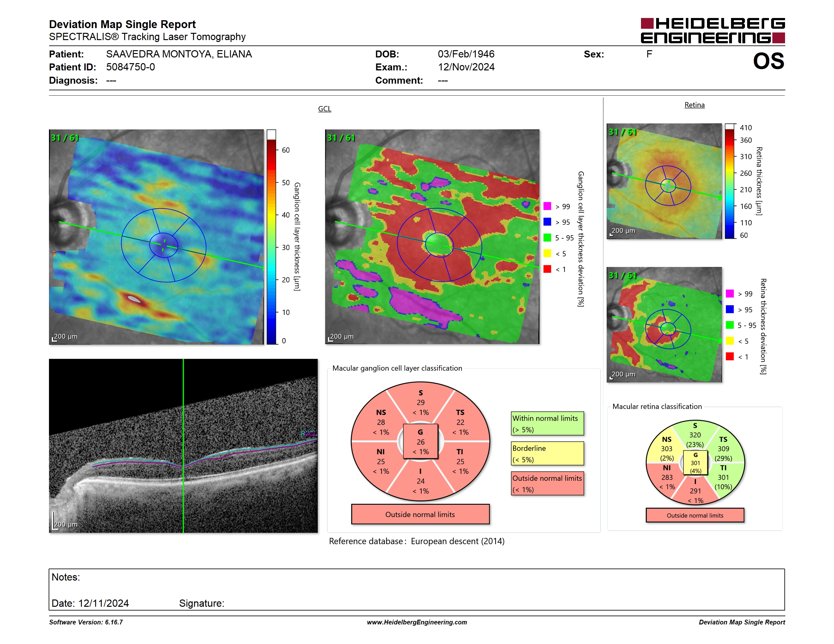Click the '200 µm' scale label on OCT B-scan

pyautogui.click(x=66, y=525)
